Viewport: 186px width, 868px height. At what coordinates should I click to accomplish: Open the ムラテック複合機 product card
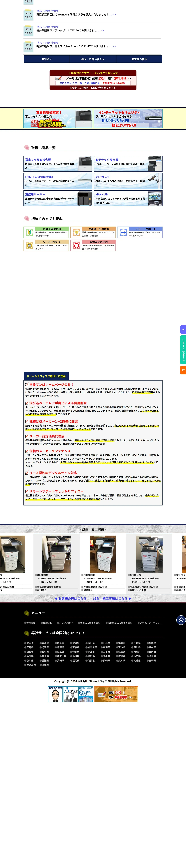(128, 163)
